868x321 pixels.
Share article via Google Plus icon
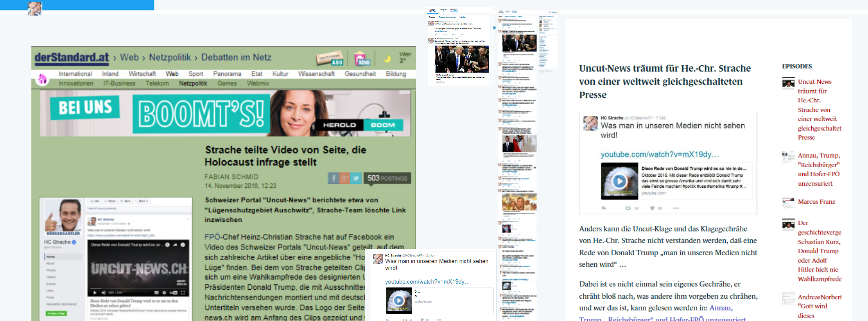[345, 178]
